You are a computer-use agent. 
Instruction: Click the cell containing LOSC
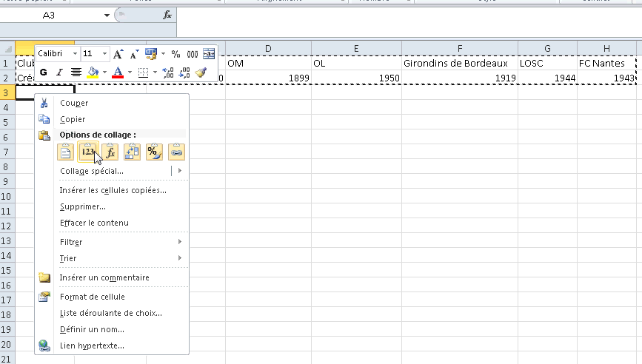547,64
